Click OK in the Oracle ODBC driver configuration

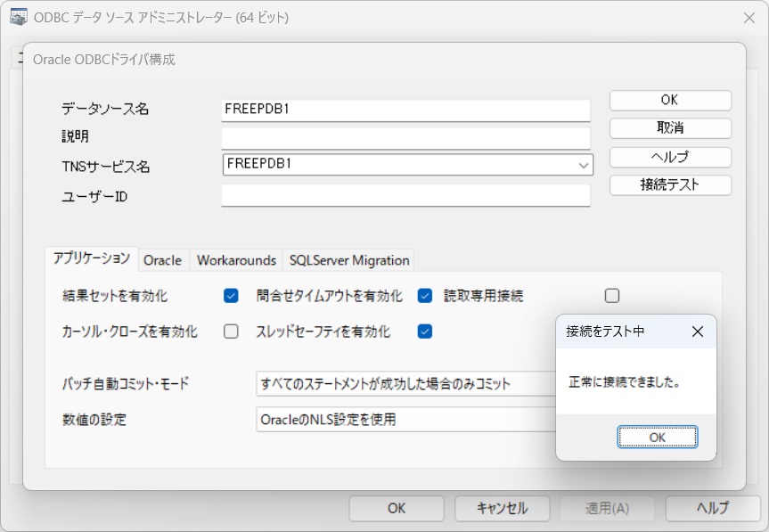pos(669,100)
